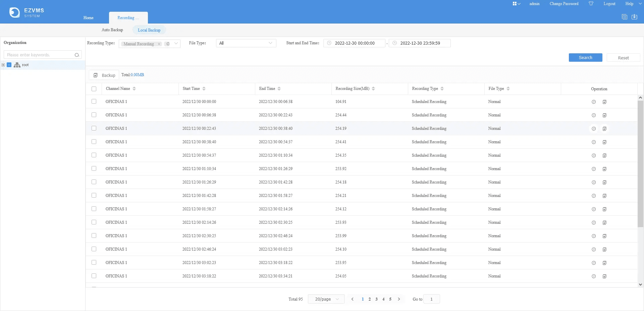Click the Reset button
This screenshot has width=644, height=311.
click(623, 58)
